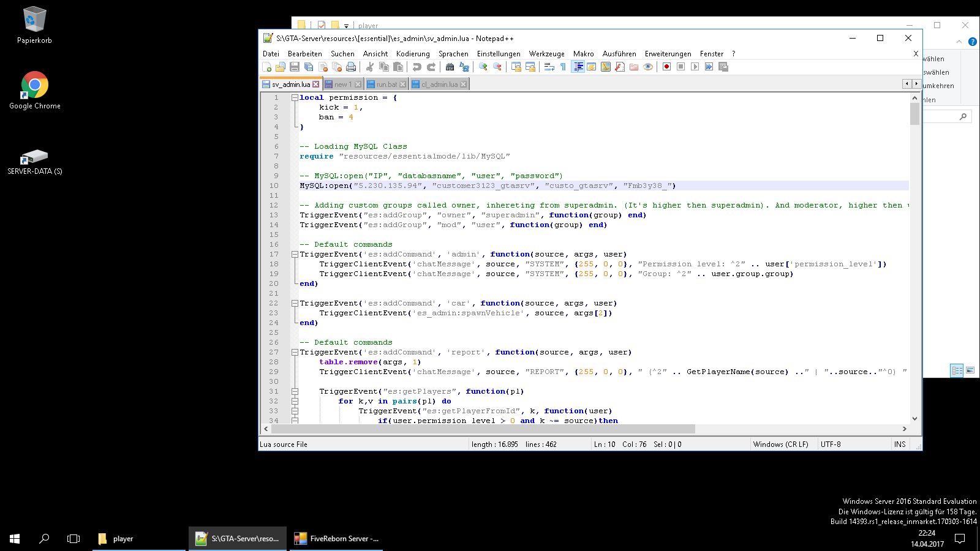The width and height of the screenshot is (980, 551).
Task: Click the horizontal scrollbar thumb in the editor
Action: pyautogui.click(x=484, y=429)
